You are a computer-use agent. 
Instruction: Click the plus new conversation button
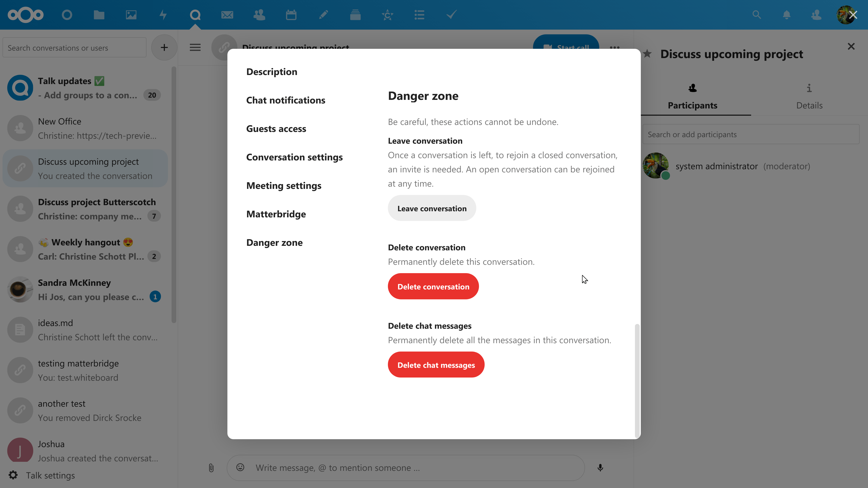(164, 47)
